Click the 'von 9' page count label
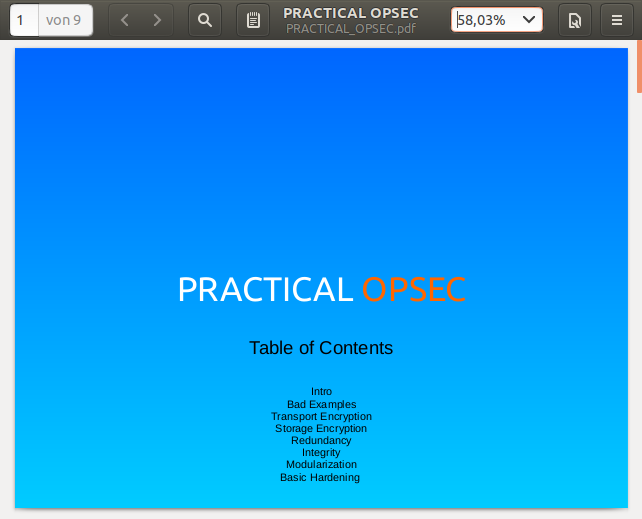The height and width of the screenshot is (519, 642). tap(63, 20)
